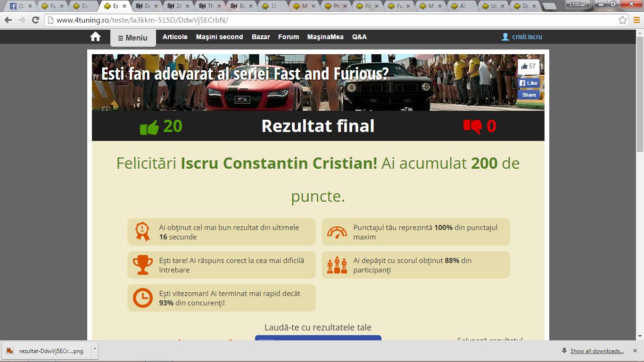644x362 pixels.
Task: Click the winners podium icon
Action: 337,265
